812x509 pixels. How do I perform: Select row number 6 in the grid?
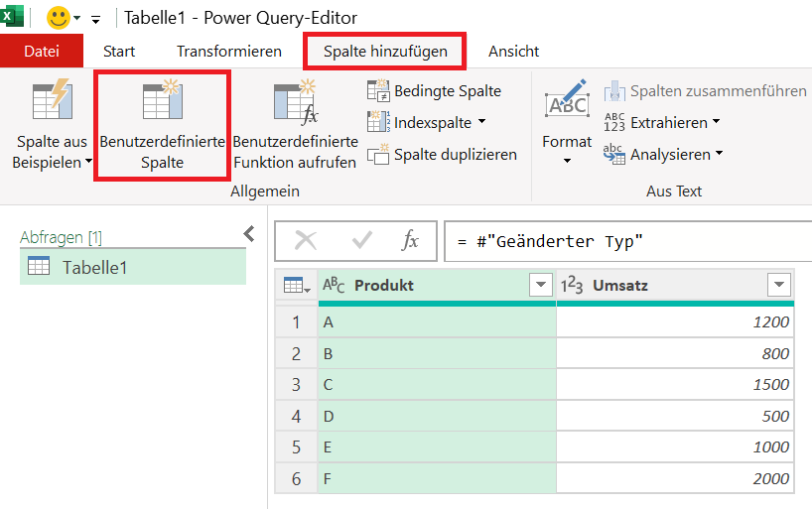[x=296, y=478]
